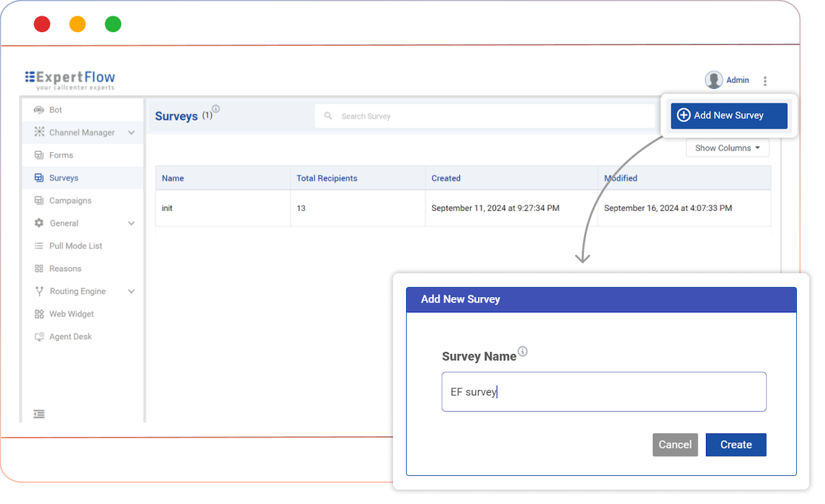Collapse sidebar using bottom menu icon
This screenshot has width=825, height=504.
click(39, 414)
